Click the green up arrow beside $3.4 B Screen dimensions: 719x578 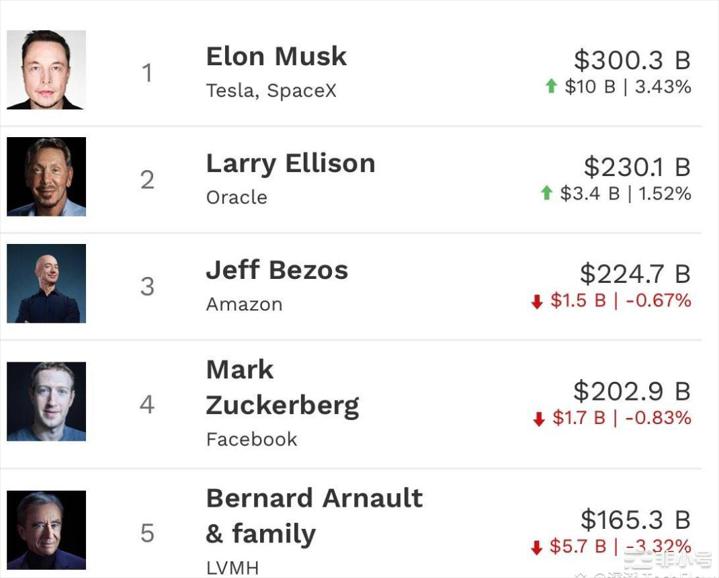[x=546, y=194]
